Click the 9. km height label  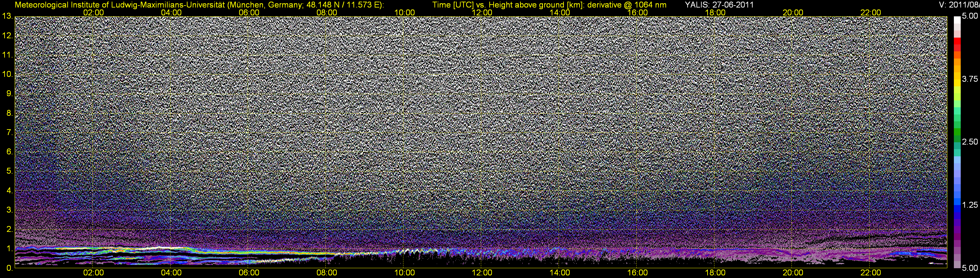9,94
